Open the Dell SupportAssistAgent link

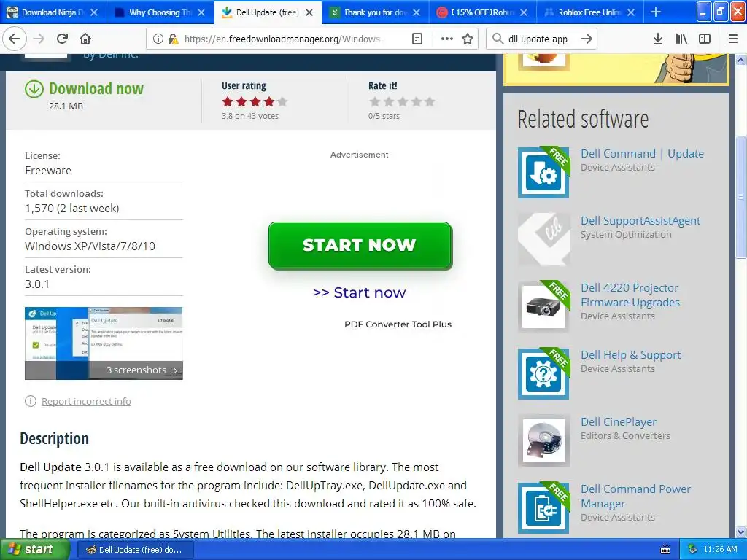click(x=640, y=220)
